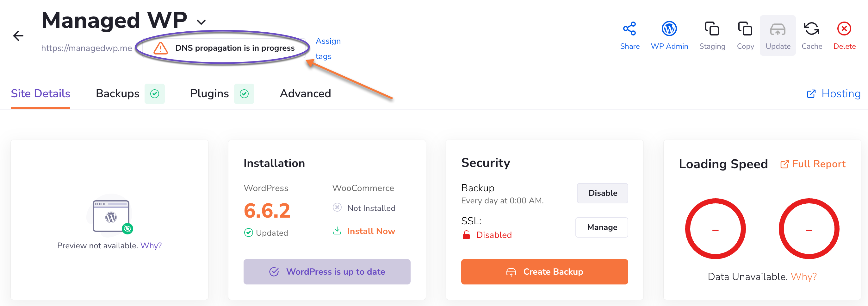Screen dimensions: 868x306
Task: Click the Copy site icon
Action: (x=745, y=29)
